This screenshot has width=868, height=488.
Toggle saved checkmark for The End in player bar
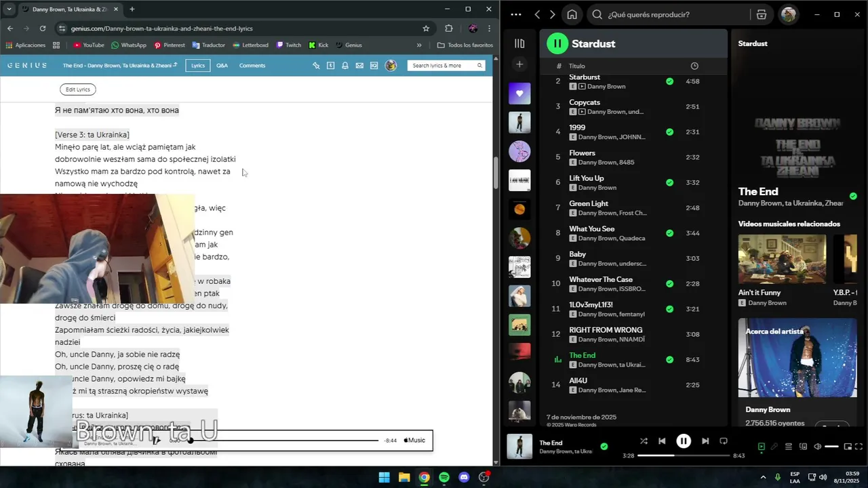[x=604, y=447]
